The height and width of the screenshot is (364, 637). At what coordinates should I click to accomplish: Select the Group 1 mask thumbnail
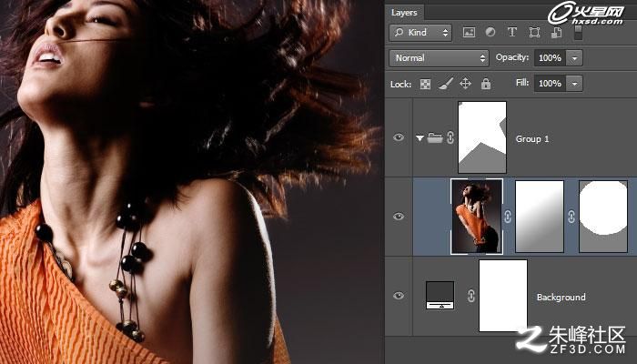pyautogui.click(x=482, y=137)
